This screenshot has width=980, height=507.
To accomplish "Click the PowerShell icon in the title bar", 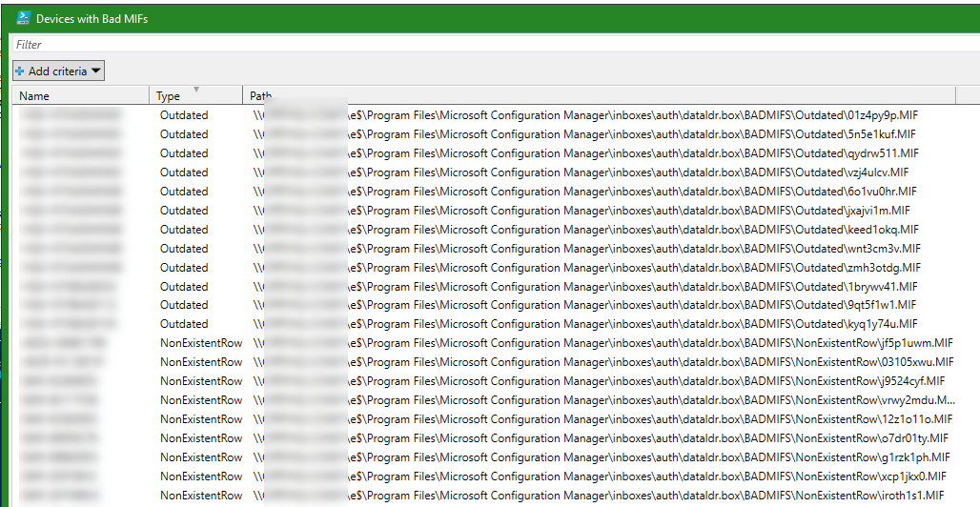I will click(24, 18).
